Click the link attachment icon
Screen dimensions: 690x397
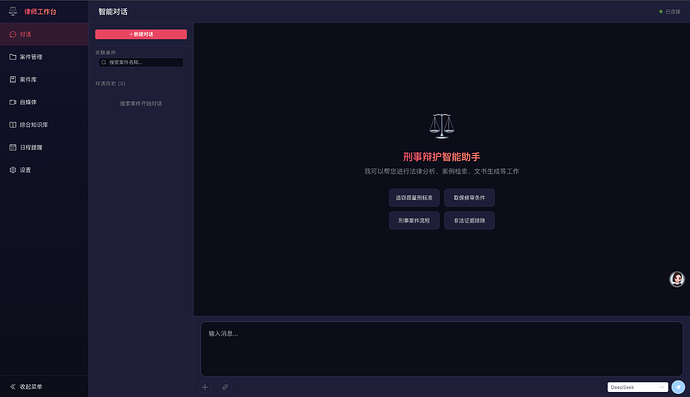tap(225, 387)
